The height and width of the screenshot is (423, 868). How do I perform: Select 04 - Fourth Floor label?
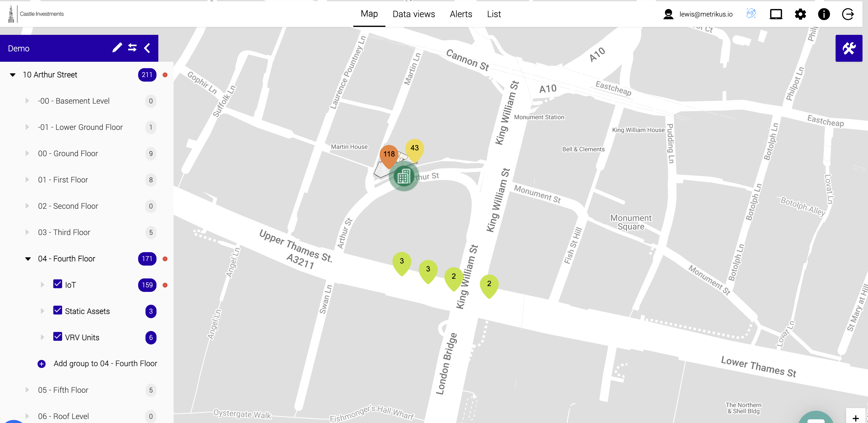pyautogui.click(x=67, y=259)
